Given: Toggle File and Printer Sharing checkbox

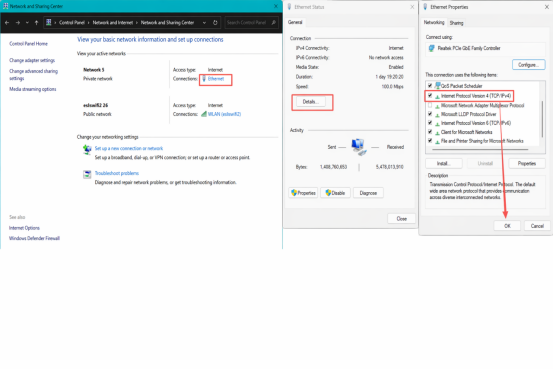Looking at the screenshot, I should coord(430,141).
